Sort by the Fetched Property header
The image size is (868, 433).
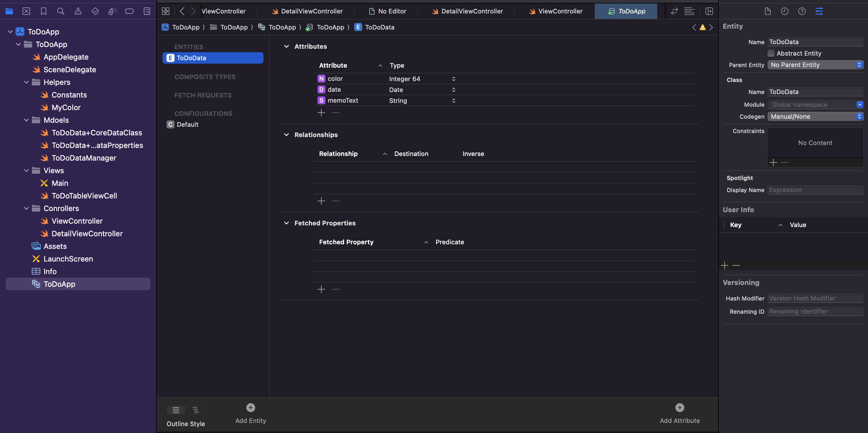tap(373, 242)
